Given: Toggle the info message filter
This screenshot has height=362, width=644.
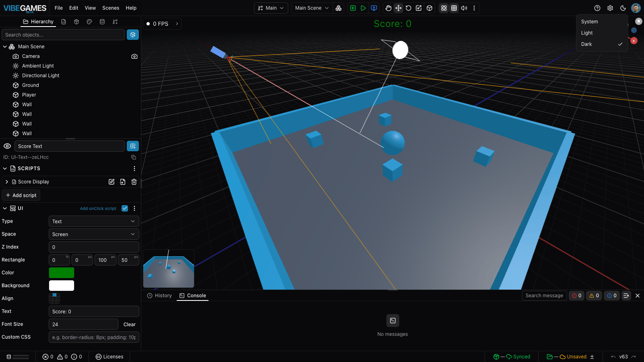Looking at the screenshot, I should point(612,296).
